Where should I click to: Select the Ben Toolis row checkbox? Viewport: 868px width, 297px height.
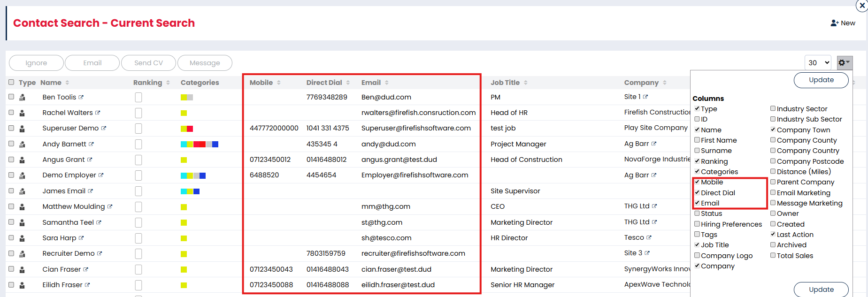coord(11,97)
